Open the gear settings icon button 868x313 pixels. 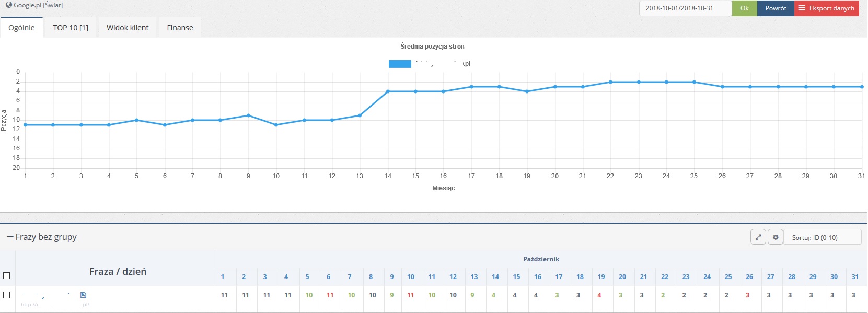[776, 237]
